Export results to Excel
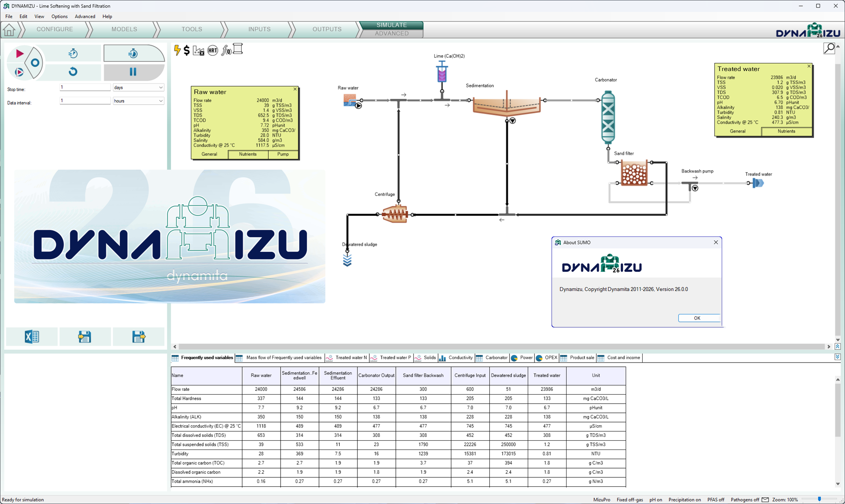The image size is (845, 504). pos(32,336)
